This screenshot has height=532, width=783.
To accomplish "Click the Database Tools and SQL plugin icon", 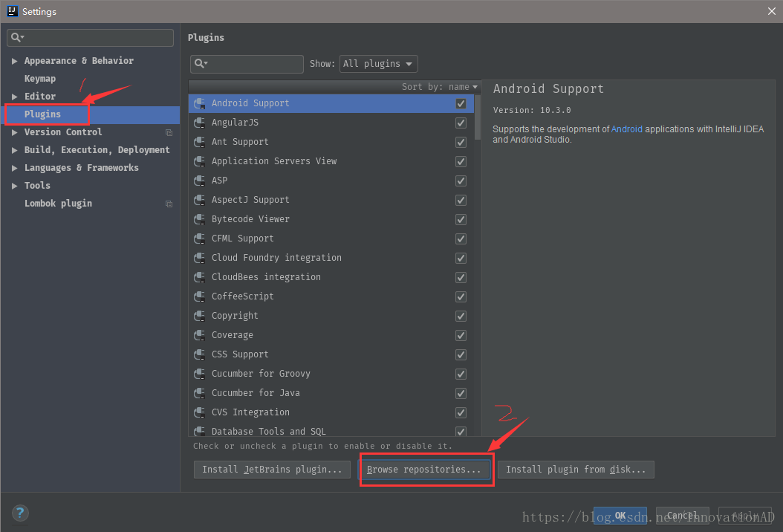I will click(x=199, y=431).
